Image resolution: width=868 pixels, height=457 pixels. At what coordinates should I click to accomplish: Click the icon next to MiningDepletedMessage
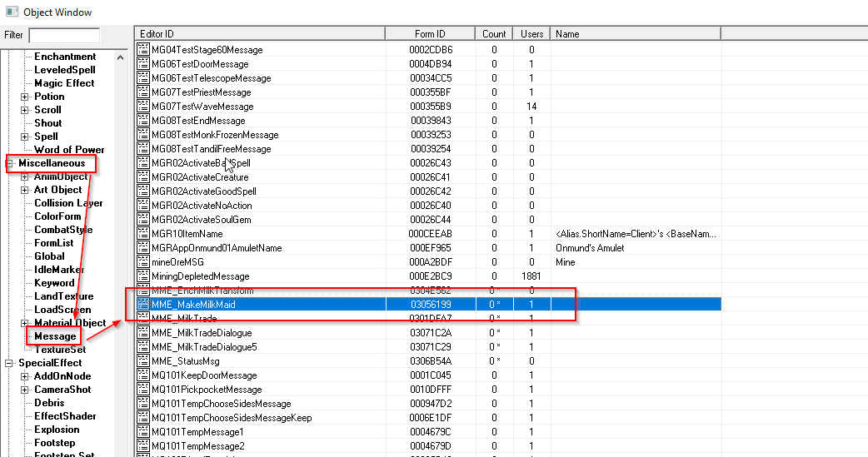(x=143, y=276)
